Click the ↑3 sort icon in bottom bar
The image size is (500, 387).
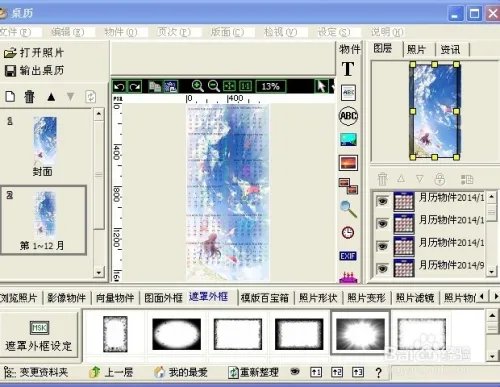point(358,372)
